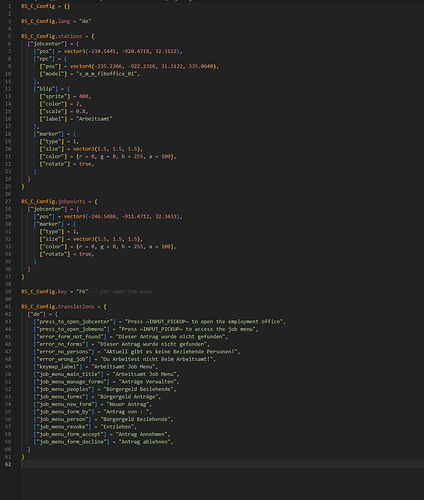
Task: Click the comment "for open job menu"
Action: point(122,292)
